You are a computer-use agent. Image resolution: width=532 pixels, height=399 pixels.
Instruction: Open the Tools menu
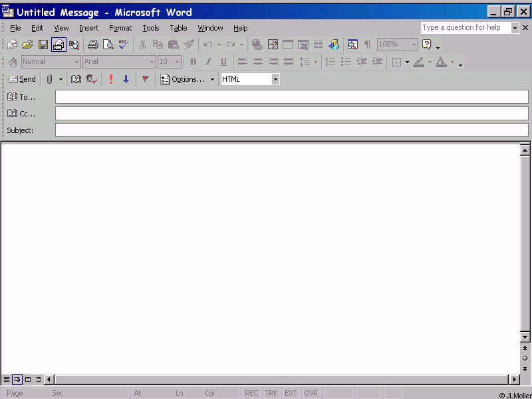151,28
